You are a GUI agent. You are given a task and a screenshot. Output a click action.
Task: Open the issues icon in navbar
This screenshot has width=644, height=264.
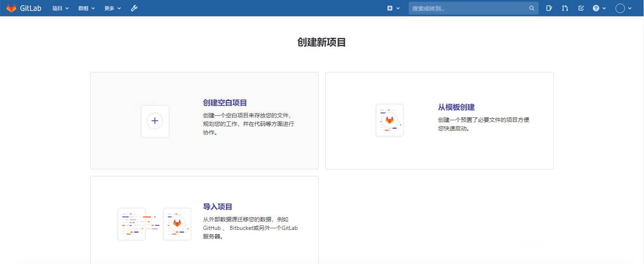pyautogui.click(x=549, y=8)
